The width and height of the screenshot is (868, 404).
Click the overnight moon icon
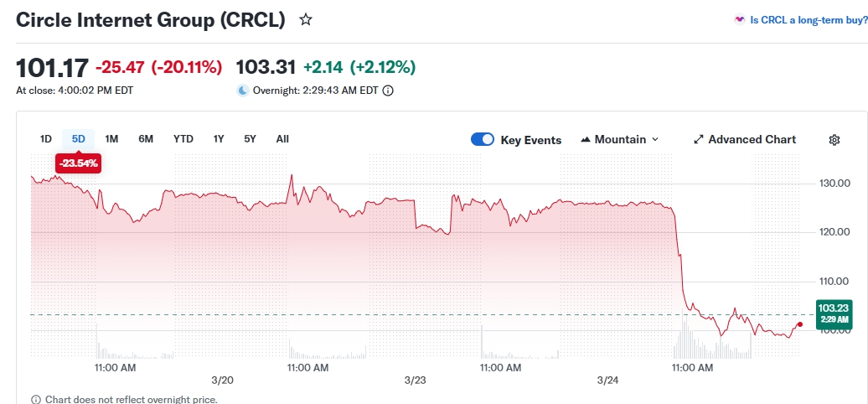click(x=243, y=91)
